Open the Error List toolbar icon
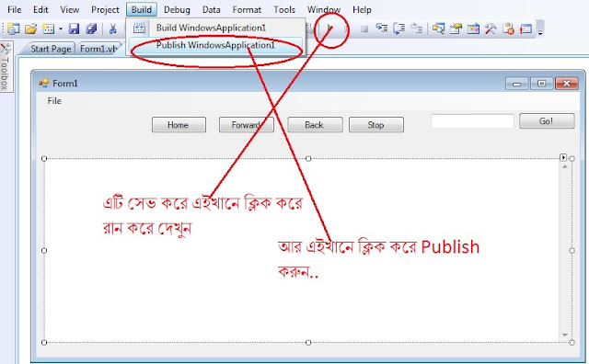 [x=508, y=28]
